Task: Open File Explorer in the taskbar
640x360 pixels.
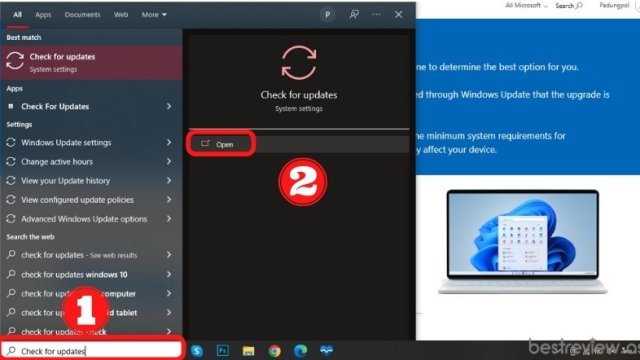Action: point(248,351)
